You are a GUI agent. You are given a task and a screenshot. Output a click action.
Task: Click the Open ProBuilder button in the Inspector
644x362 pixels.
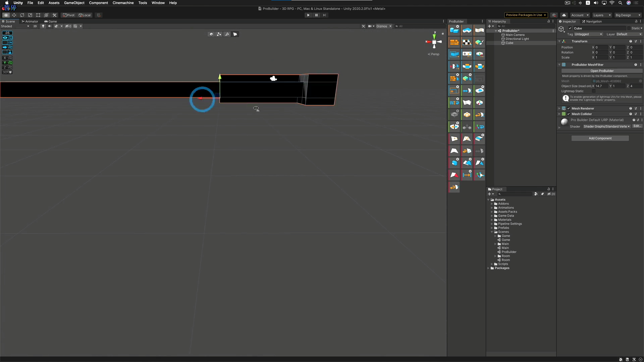pos(602,71)
